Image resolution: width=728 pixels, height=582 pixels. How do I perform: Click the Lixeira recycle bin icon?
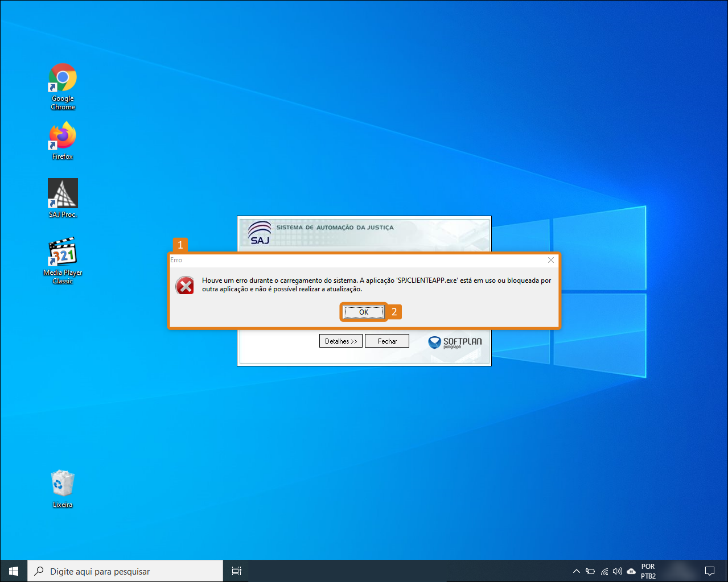[63, 484]
